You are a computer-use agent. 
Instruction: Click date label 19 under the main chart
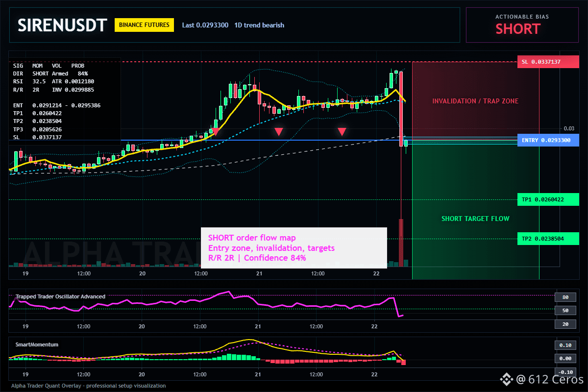[x=25, y=273]
